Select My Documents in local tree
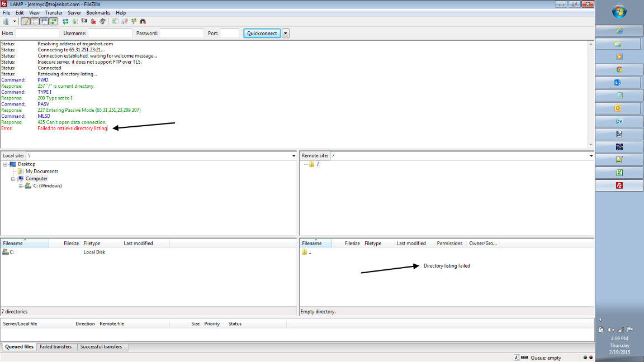Screen dimensions: 644x362 tap(42, 172)
